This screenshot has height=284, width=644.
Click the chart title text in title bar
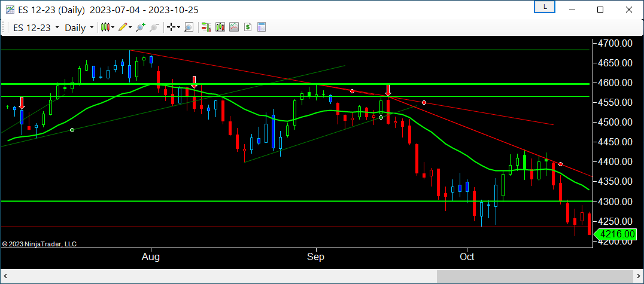(x=108, y=10)
